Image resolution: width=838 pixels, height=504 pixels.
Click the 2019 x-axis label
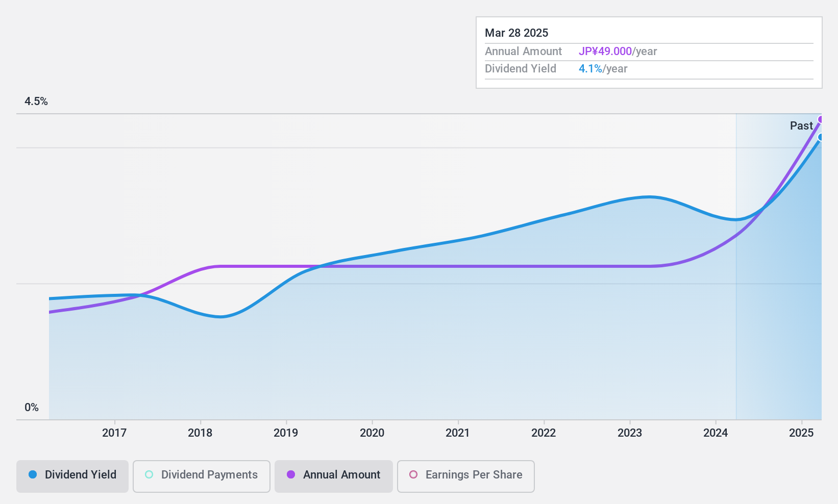[286, 433]
